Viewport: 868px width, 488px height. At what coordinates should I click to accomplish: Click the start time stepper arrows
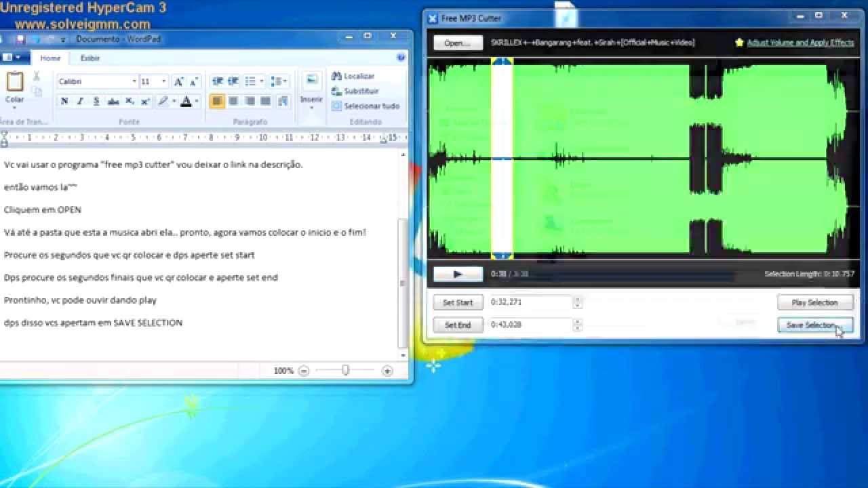click(578, 302)
